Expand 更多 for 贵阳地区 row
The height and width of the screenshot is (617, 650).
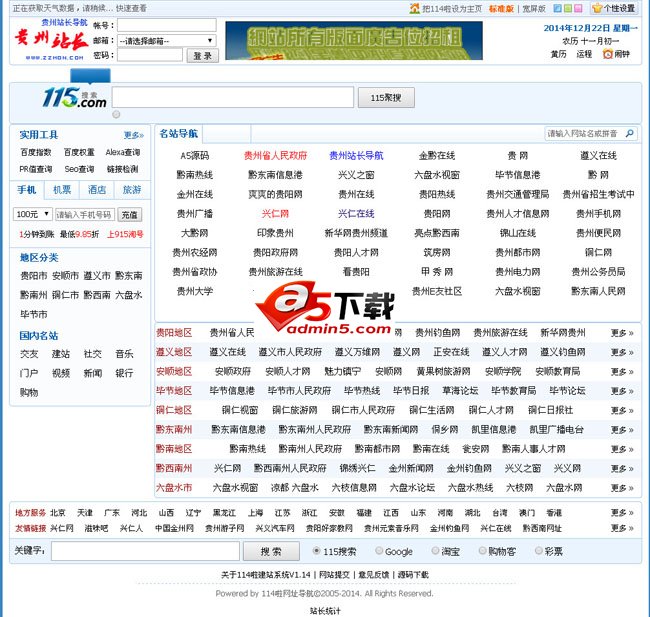(x=622, y=333)
